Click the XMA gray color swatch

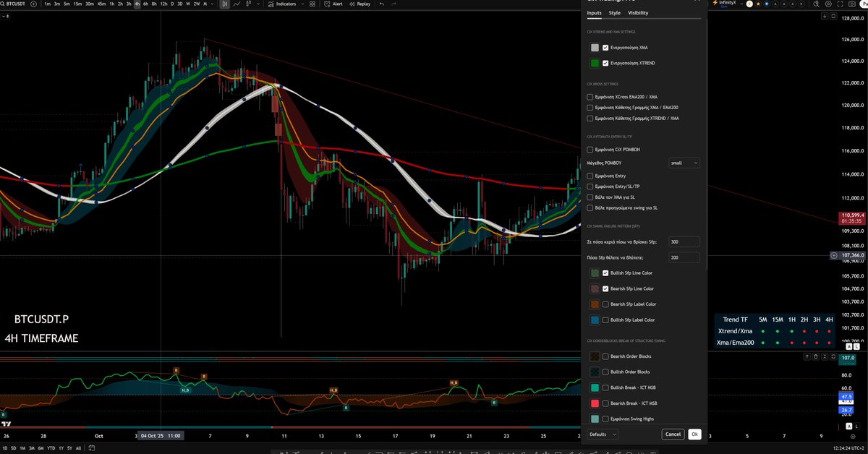(595, 48)
